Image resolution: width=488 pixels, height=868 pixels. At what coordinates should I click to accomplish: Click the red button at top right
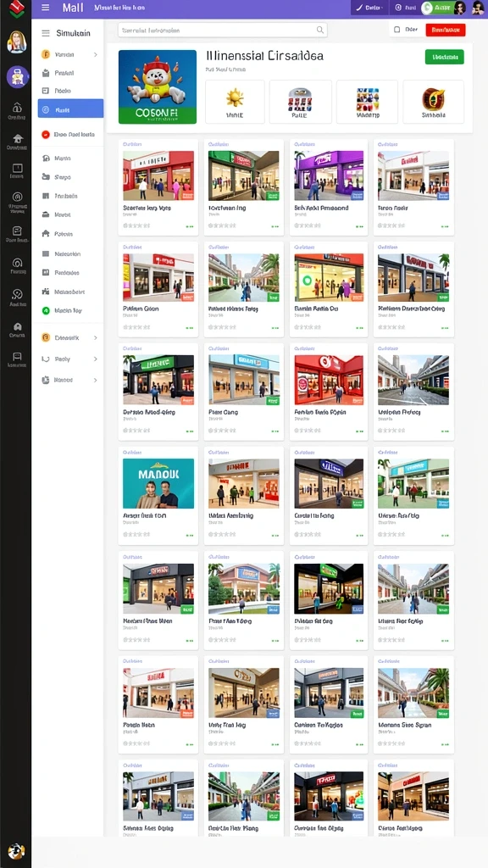pyautogui.click(x=446, y=30)
